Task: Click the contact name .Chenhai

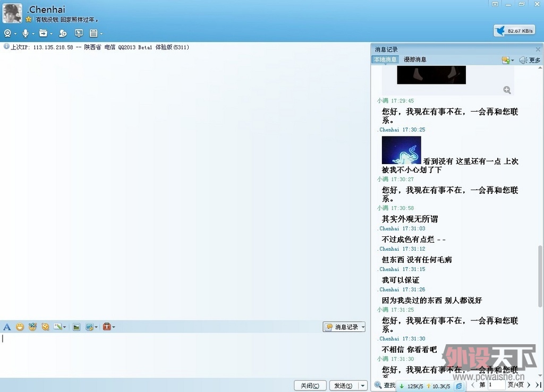Action: tap(46, 10)
